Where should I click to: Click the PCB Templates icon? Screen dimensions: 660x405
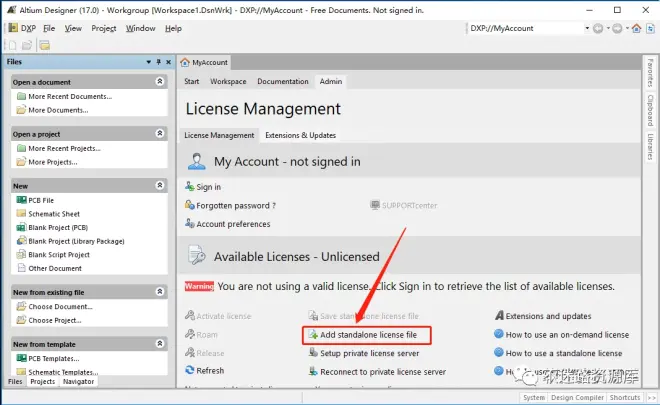tap(21, 358)
